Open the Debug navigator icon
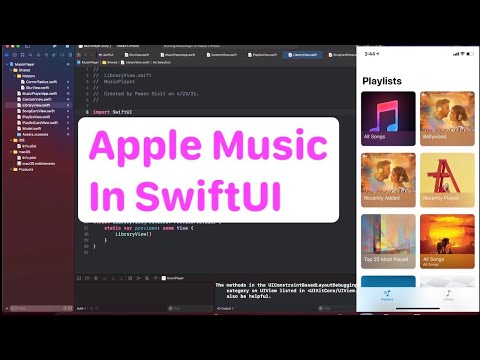 [54, 55]
